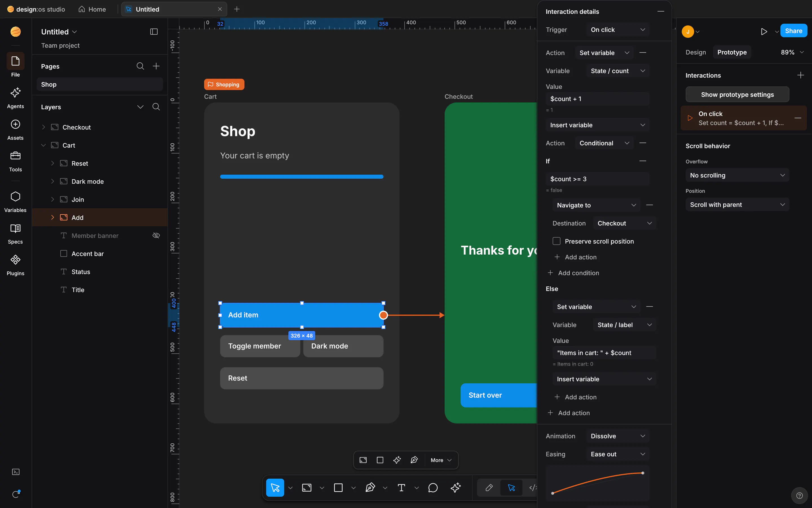Select the Shop page
Viewport: 812px width, 508px height.
[100, 84]
